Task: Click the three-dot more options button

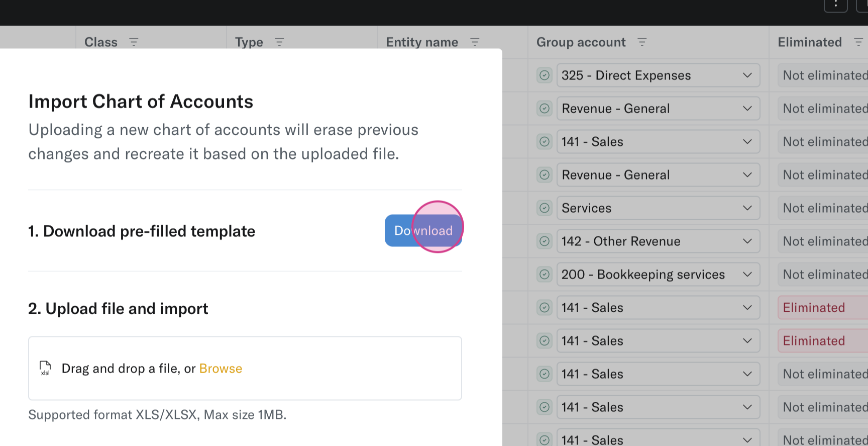Action: [x=835, y=5]
